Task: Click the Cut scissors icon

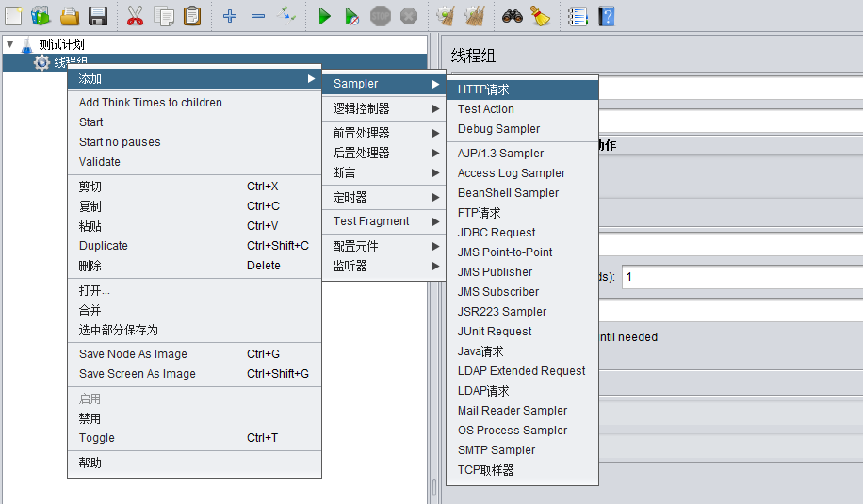Action: (135, 16)
